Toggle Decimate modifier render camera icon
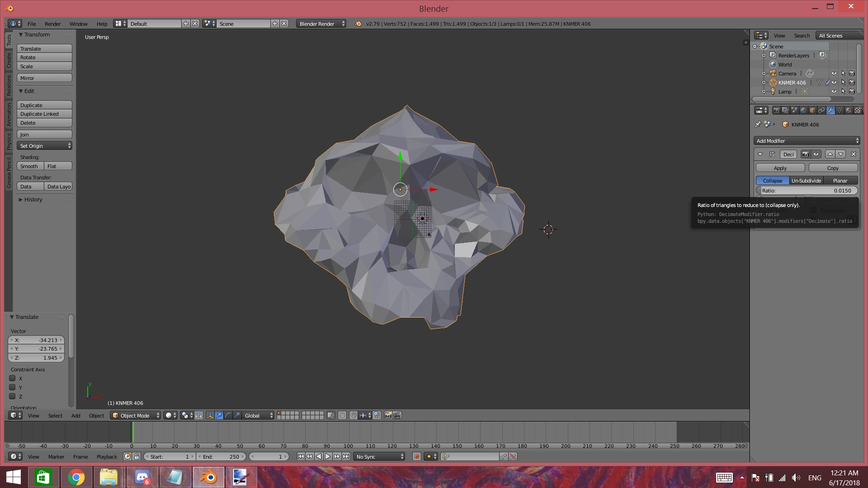 pos(806,154)
